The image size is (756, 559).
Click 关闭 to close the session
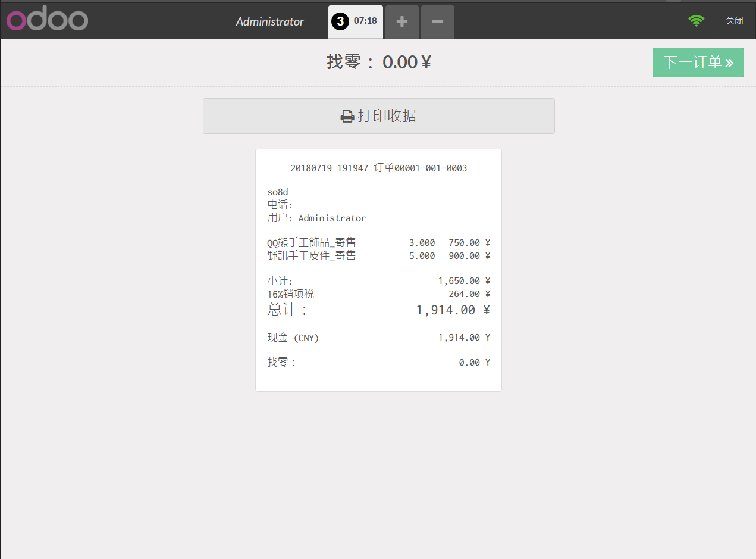tap(734, 21)
